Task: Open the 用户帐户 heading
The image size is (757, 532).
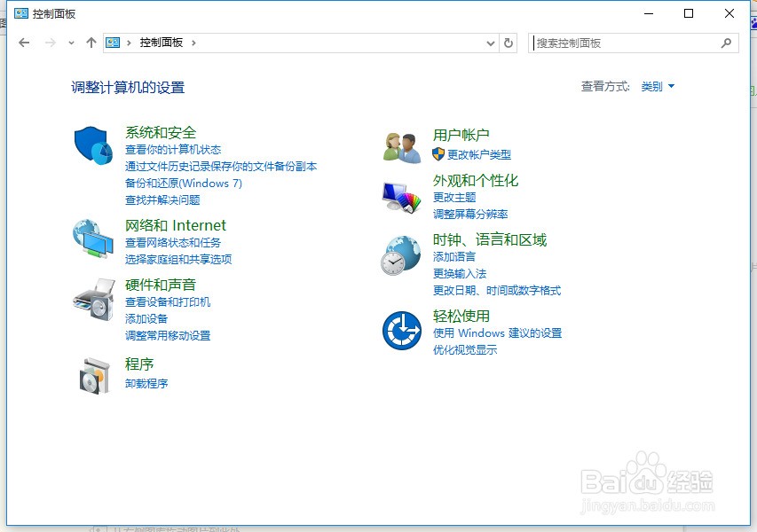Action: coord(461,135)
